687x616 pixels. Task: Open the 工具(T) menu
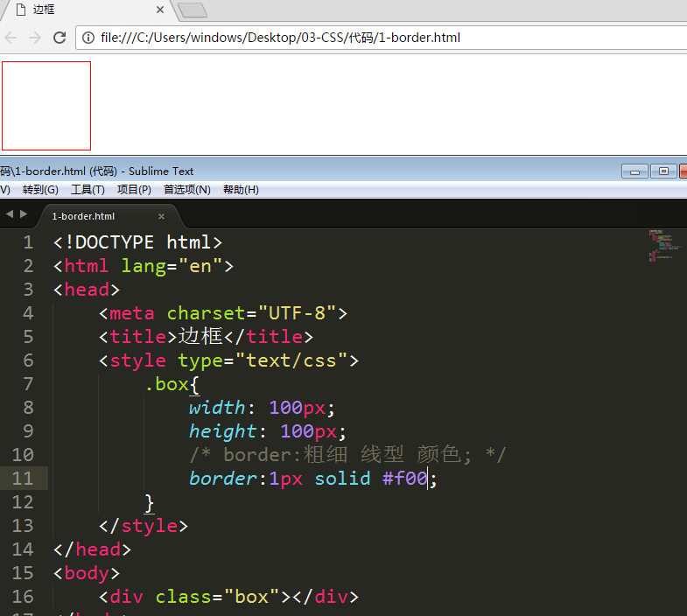(88, 190)
